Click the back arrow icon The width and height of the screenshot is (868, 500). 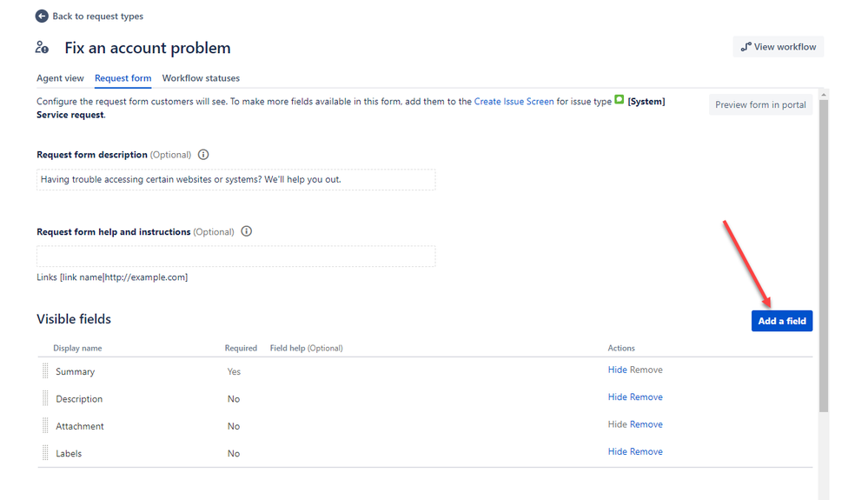coord(42,17)
